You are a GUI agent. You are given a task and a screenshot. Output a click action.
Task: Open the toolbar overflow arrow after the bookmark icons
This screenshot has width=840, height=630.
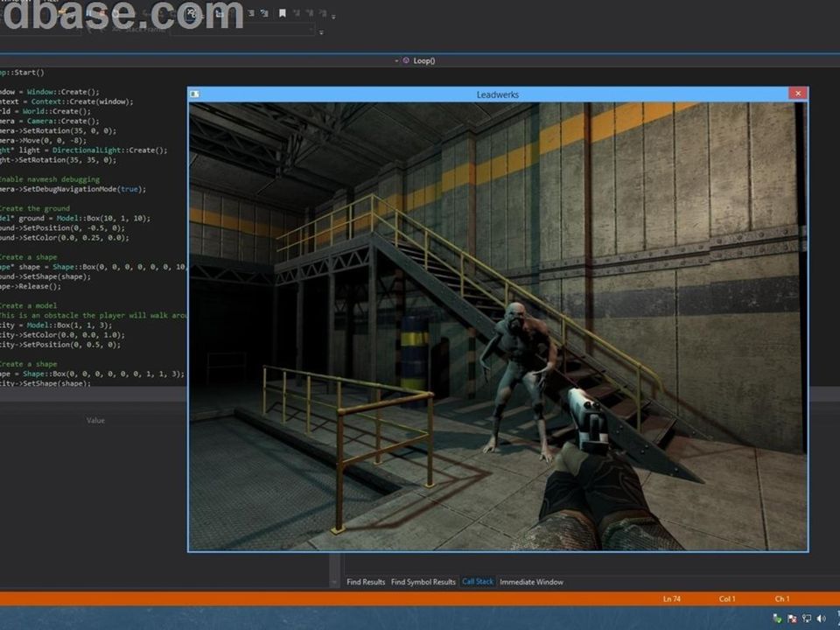coord(333,17)
